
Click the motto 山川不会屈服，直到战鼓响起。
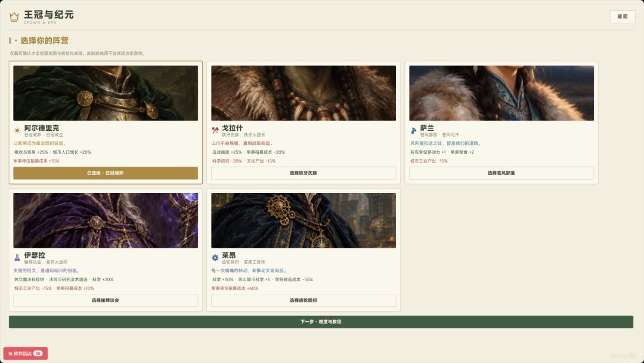[x=242, y=143]
